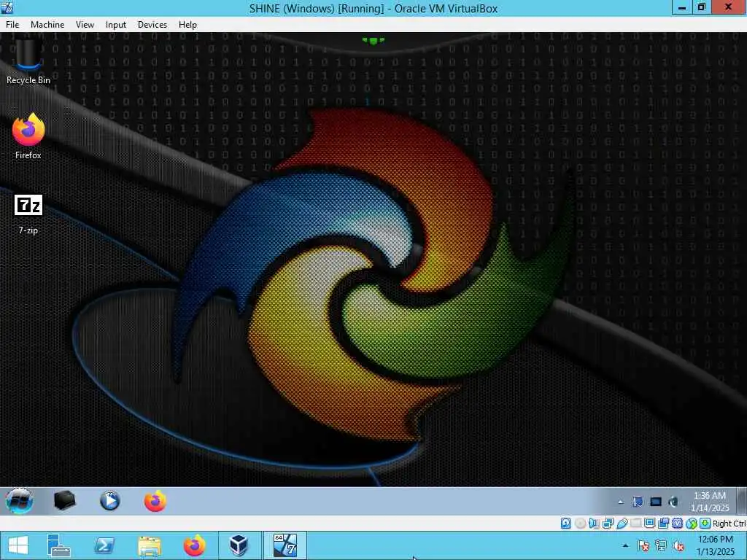This screenshot has width=747, height=560.
Task: Open guest tray volume speaker icon
Action: coord(673,502)
